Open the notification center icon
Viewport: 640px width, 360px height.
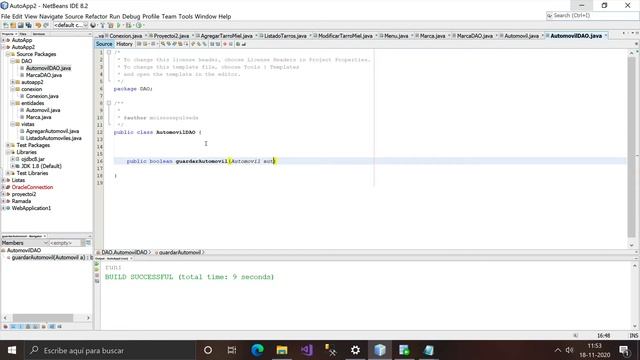[624, 350]
